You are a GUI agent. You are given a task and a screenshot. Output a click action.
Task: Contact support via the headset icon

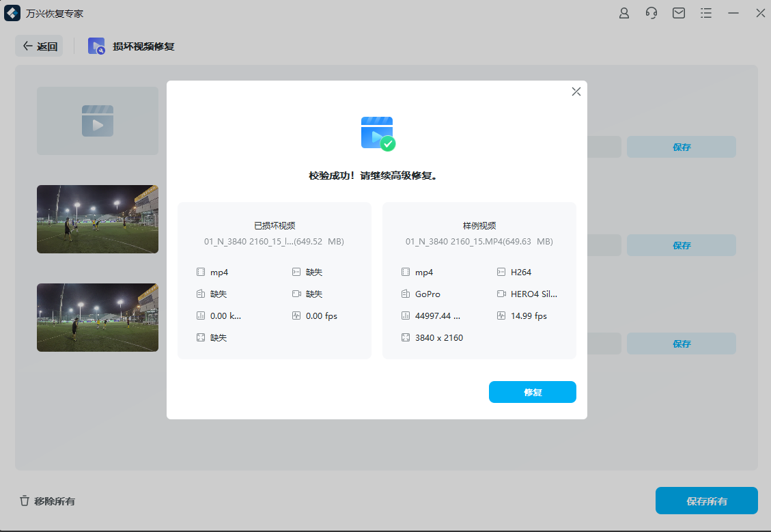pyautogui.click(x=651, y=12)
